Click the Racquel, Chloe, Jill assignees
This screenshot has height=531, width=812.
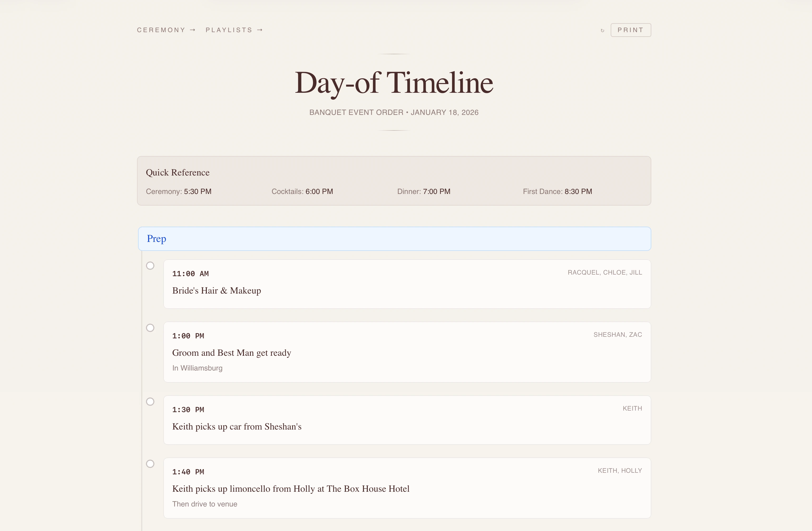(605, 272)
